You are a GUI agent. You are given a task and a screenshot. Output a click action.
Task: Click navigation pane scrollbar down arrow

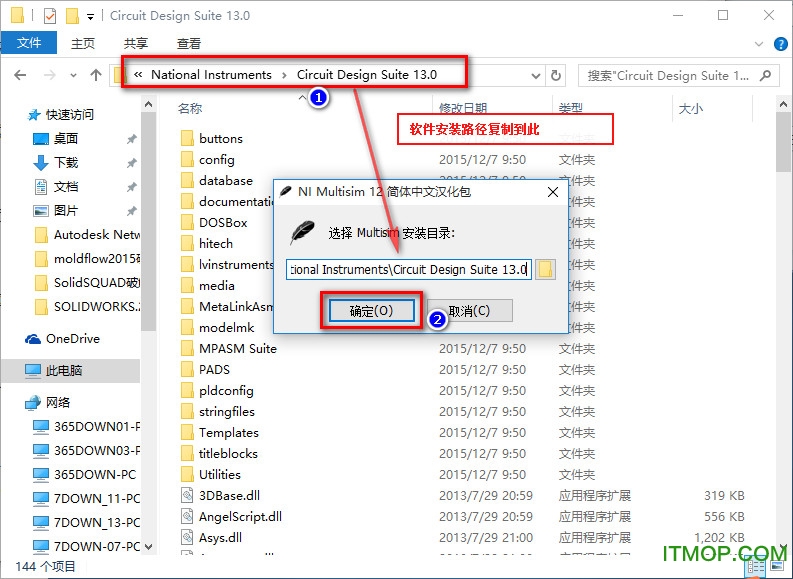[x=148, y=547]
